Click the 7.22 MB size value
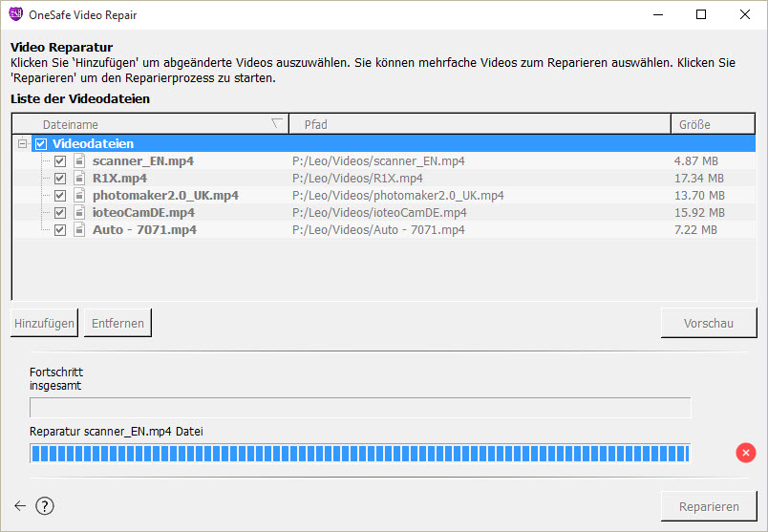Viewport: 768px width, 532px height. pyautogui.click(x=695, y=230)
